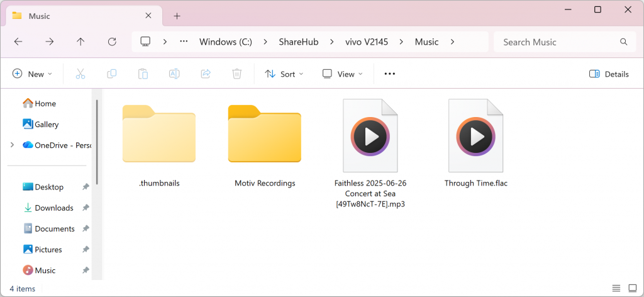Image resolution: width=644 pixels, height=297 pixels.
Task: Open the Sort dropdown menu
Action: [284, 74]
